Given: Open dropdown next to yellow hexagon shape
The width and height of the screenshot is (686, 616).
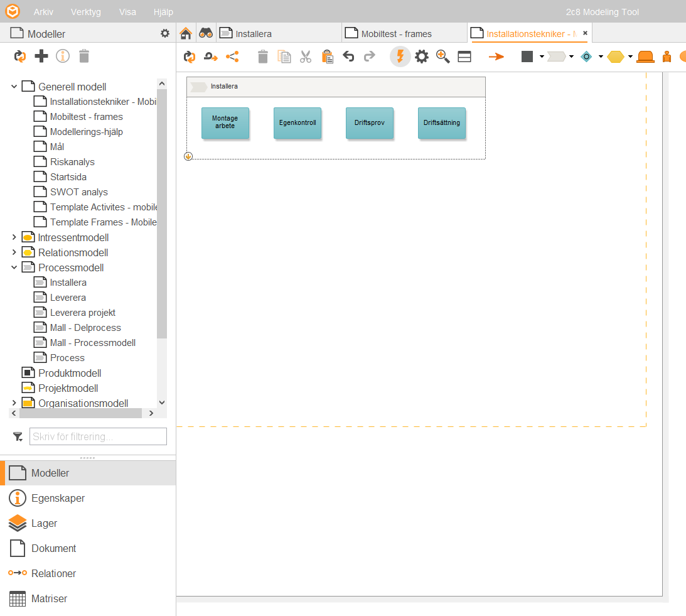Looking at the screenshot, I should click(x=630, y=57).
